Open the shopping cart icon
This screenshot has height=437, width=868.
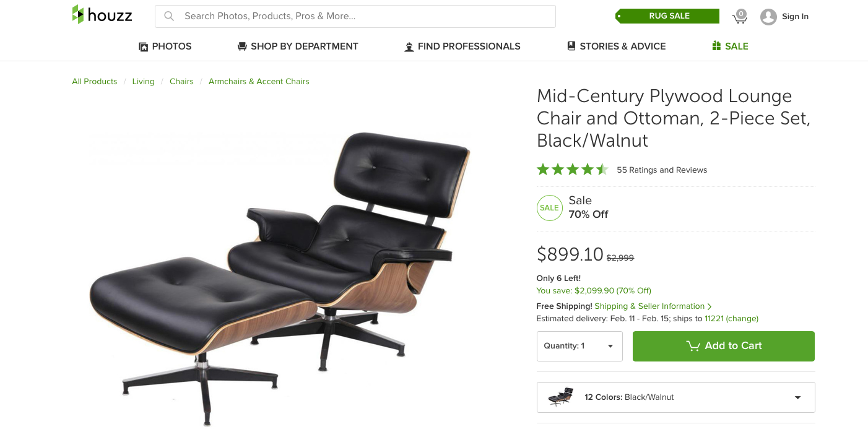(x=739, y=17)
